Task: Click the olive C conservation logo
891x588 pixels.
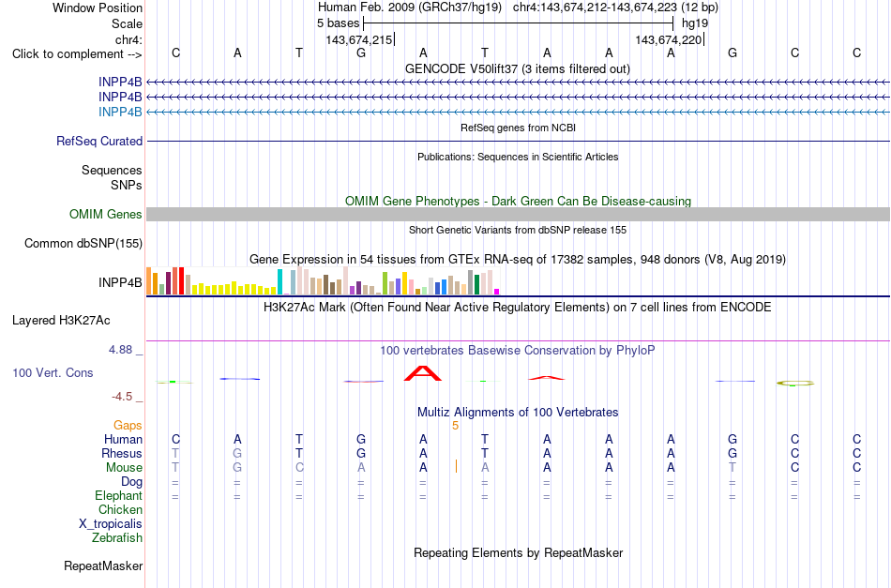Action: pyautogui.click(x=795, y=384)
